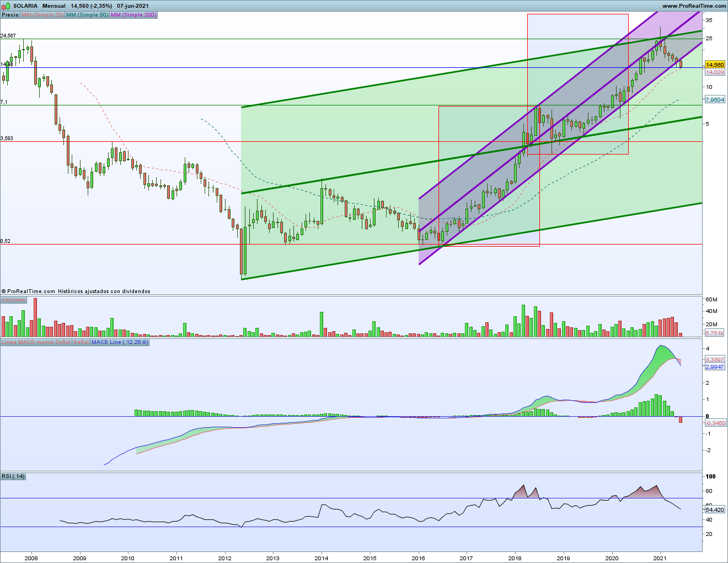This screenshot has height=563, width=728.
Task: Click the RSI (14) panel label
Action: tap(13, 476)
